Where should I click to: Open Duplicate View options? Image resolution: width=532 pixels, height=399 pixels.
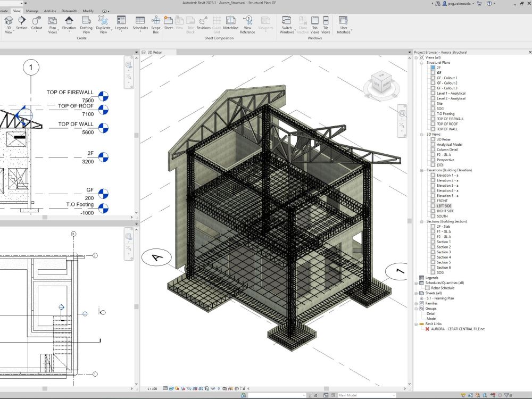tap(103, 25)
